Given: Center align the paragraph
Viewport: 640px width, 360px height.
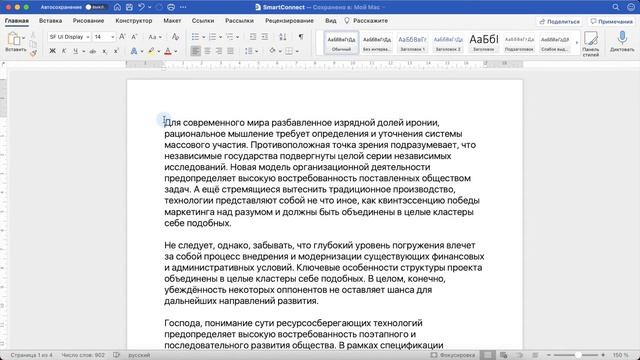Looking at the screenshot, I should [207, 51].
